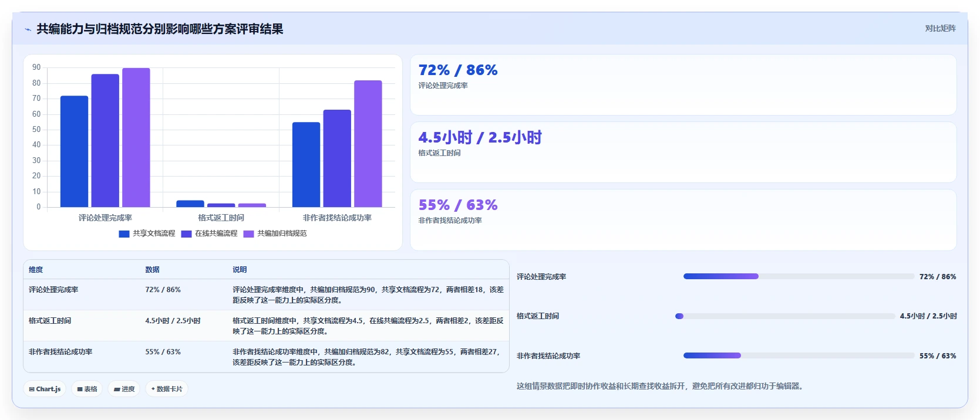
Task: Click the 数据卡片 tag chip
Action: point(167,389)
